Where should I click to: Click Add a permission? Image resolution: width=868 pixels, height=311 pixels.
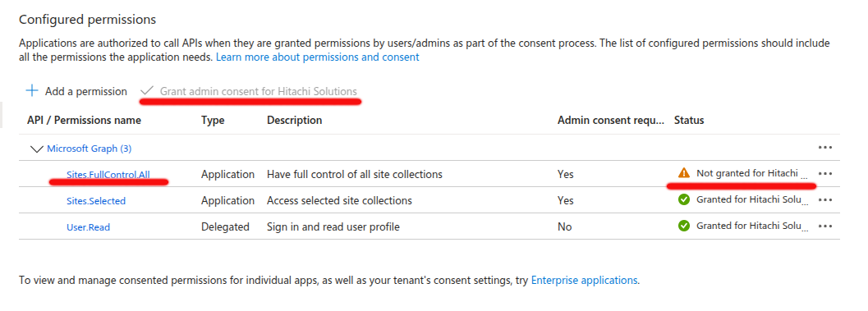(76, 91)
